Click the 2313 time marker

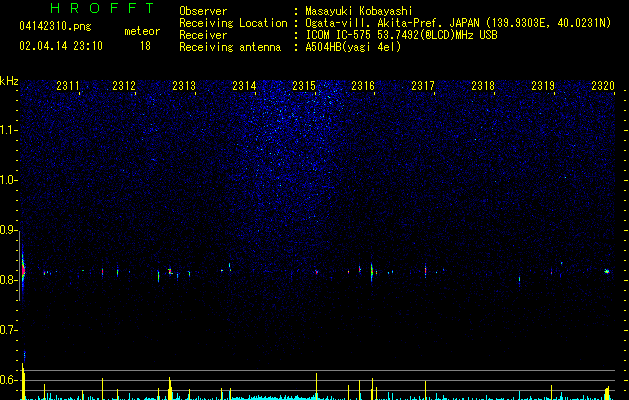(184, 85)
